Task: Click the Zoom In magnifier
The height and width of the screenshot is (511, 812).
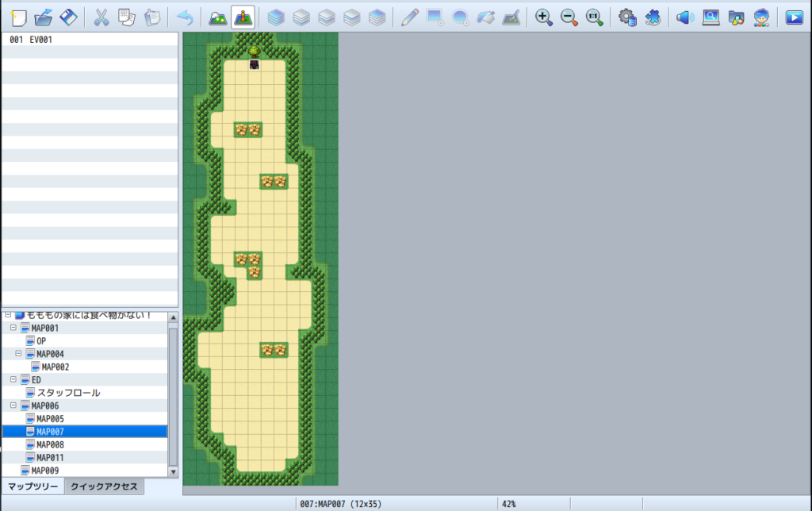Action: click(x=543, y=17)
